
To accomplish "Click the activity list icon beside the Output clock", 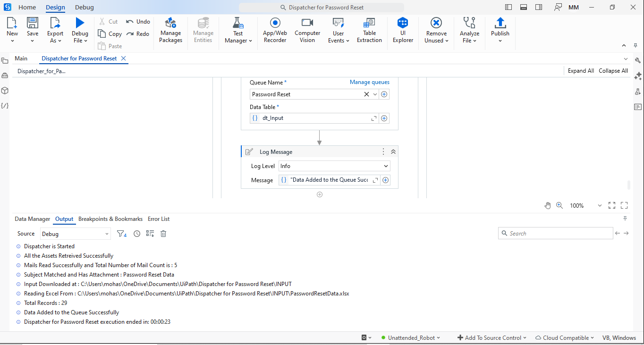I will (150, 234).
